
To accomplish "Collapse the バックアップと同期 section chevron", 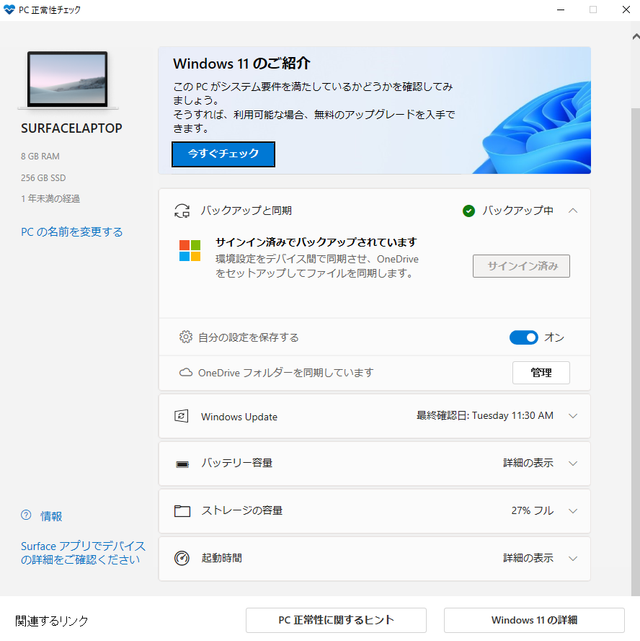I will coord(573,211).
